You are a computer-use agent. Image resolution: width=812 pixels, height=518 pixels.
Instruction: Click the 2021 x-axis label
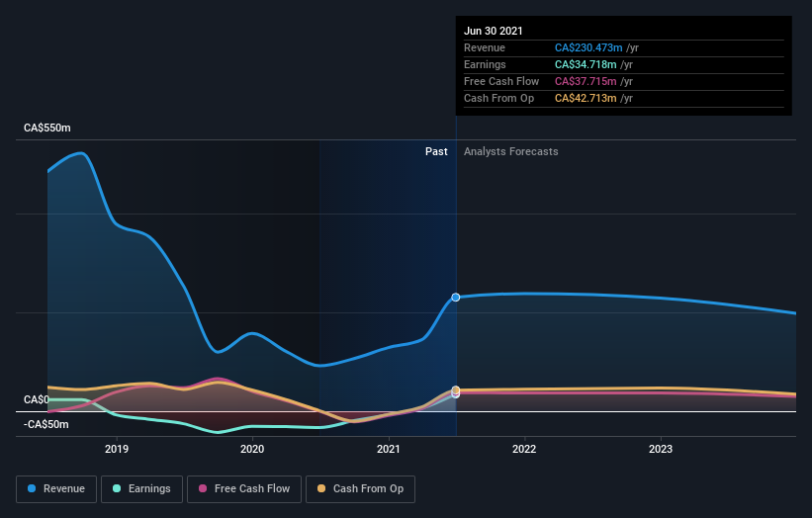coord(389,449)
